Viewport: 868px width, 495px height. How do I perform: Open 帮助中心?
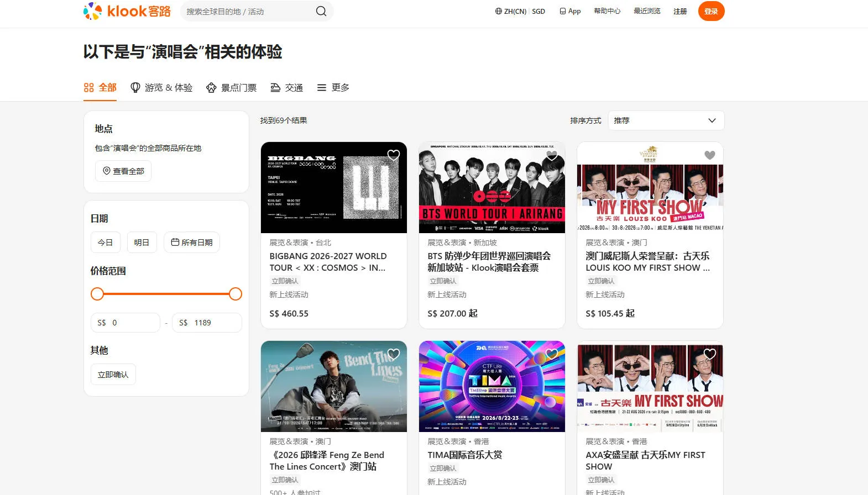pos(607,11)
